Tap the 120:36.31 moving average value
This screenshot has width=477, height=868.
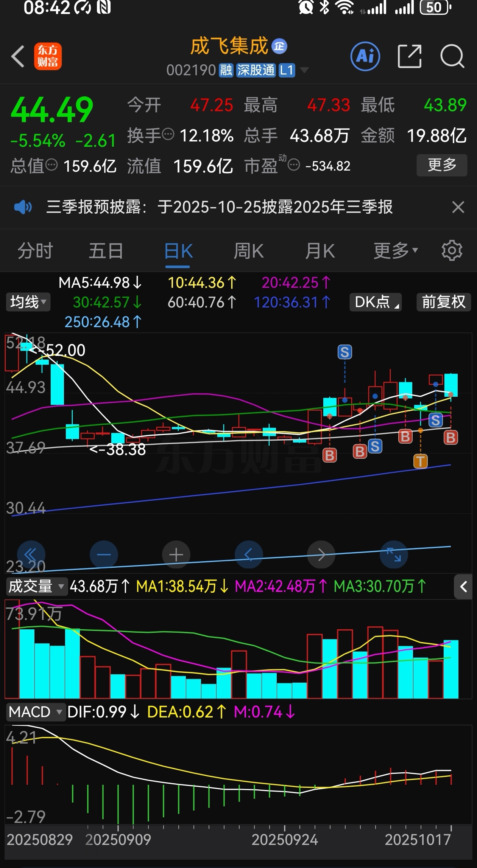pyautogui.click(x=292, y=302)
